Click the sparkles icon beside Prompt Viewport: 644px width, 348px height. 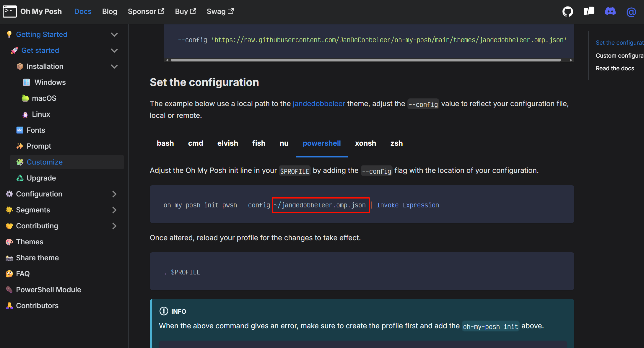[x=20, y=146]
